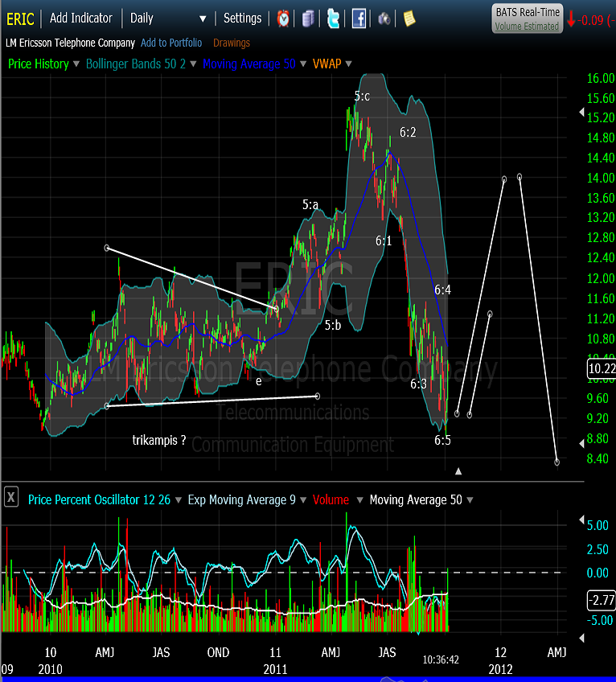616x682 pixels.
Task: Click the 10:36:42 timestamp on axis
Action: 441,659
